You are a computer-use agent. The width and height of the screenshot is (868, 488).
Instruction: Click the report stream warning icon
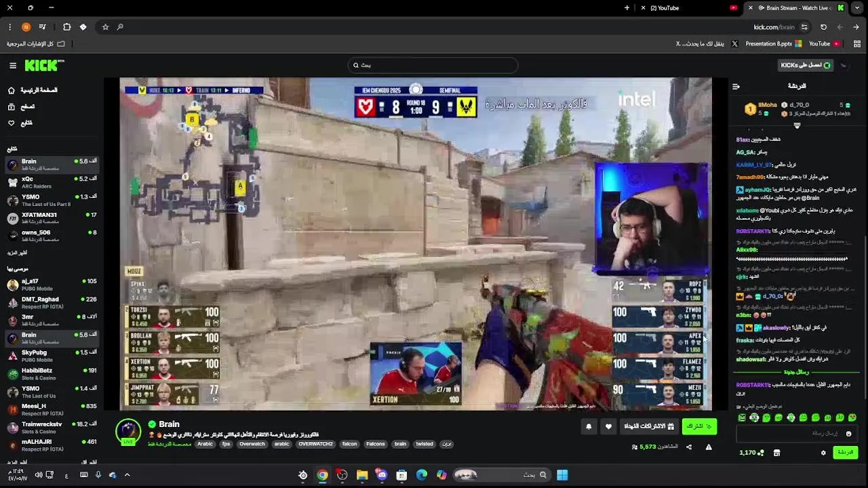click(x=709, y=447)
